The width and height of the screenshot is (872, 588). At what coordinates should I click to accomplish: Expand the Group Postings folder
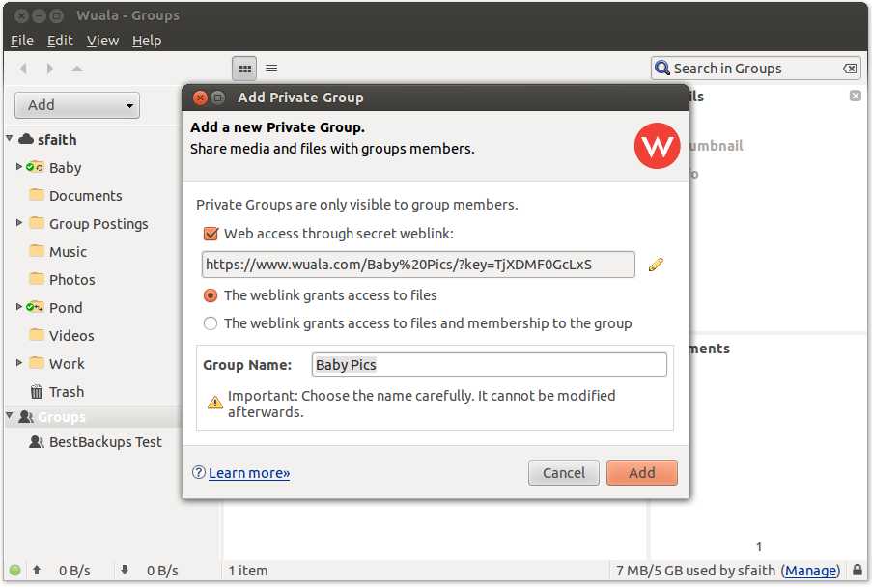(x=19, y=223)
